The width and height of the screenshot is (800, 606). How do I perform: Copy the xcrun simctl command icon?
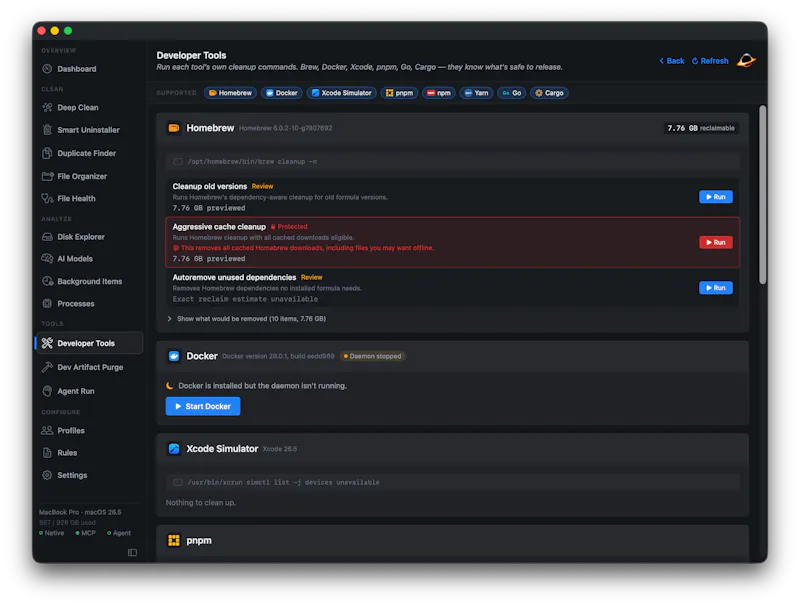pyautogui.click(x=178, y=482)
